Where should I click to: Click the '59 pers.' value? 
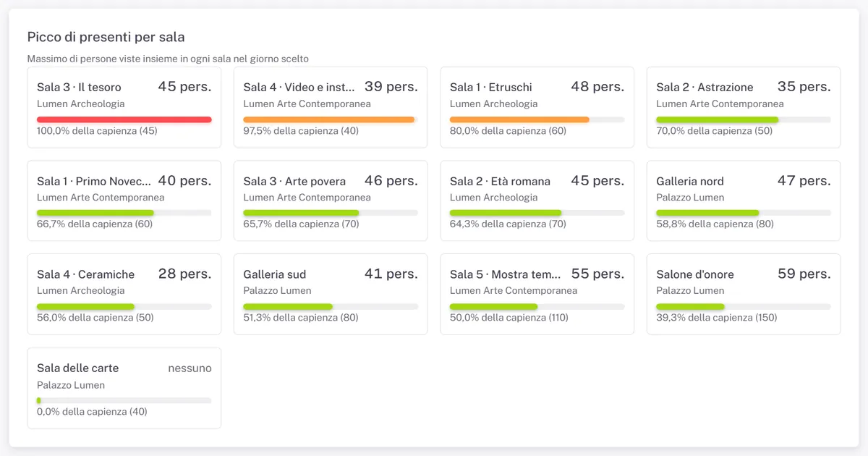[804, 274]
